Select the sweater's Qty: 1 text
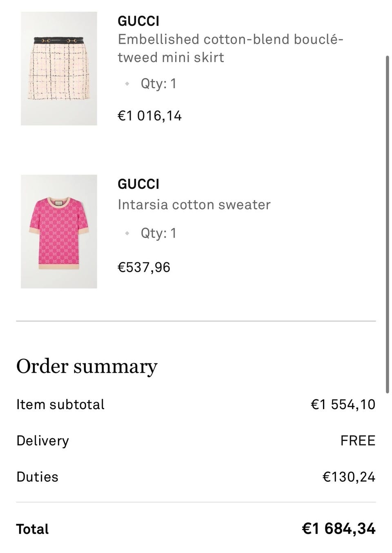Screen dimensions: 392x553 (x=158, y=233)
